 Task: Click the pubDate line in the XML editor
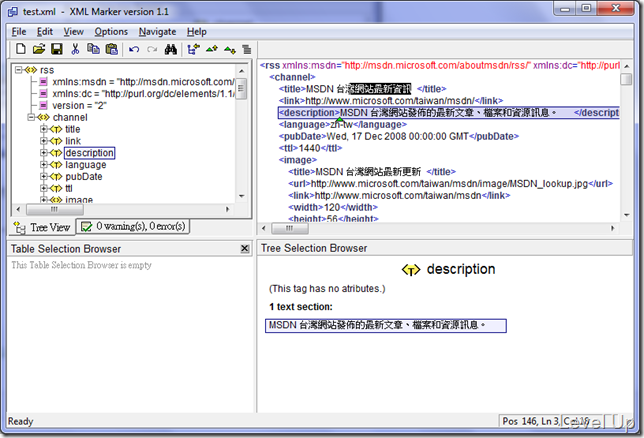(399, 136)
